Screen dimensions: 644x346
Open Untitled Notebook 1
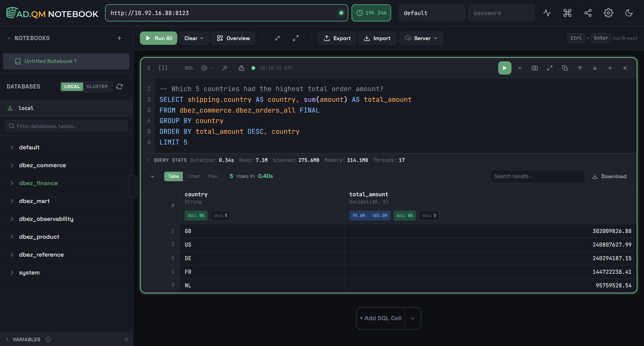(66, 61)
